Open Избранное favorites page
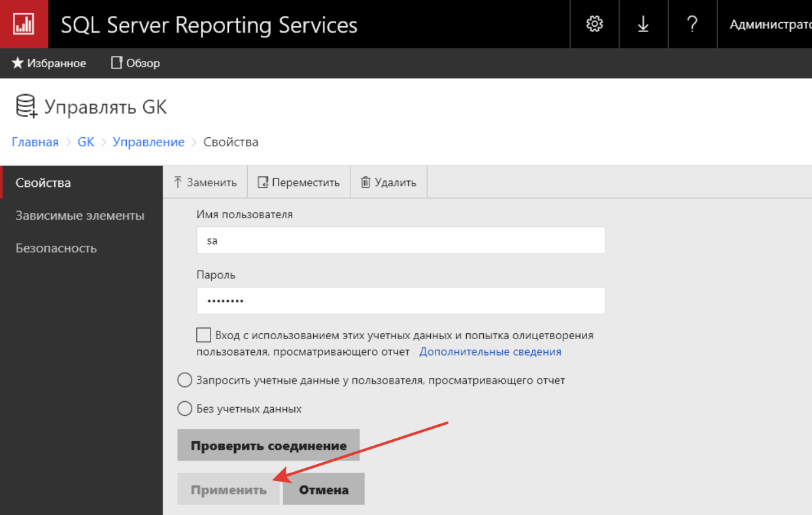 (x=49, y=63)
